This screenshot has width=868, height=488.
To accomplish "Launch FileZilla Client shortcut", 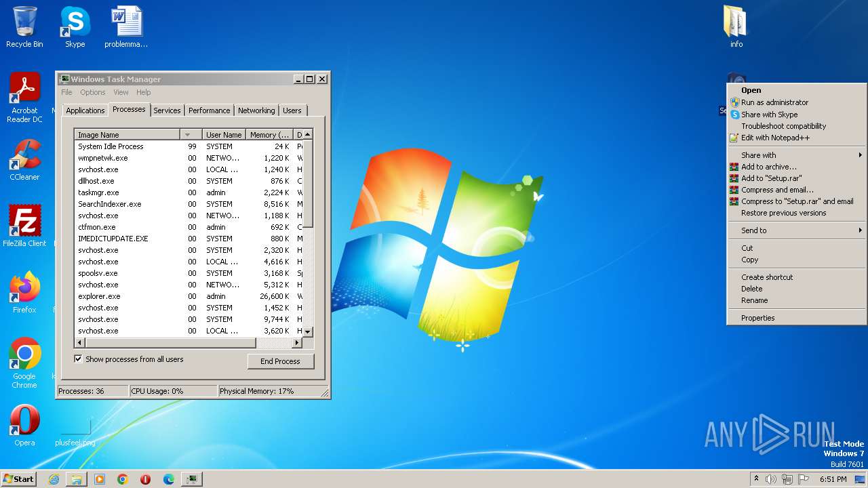I will [24, 226].
